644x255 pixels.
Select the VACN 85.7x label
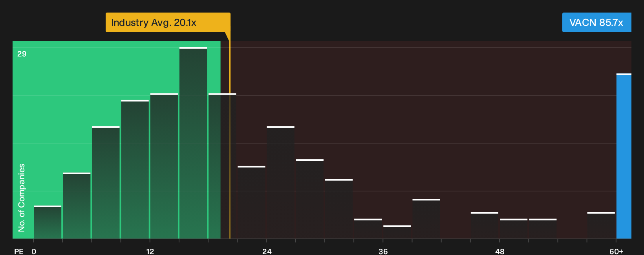[596, 22]
